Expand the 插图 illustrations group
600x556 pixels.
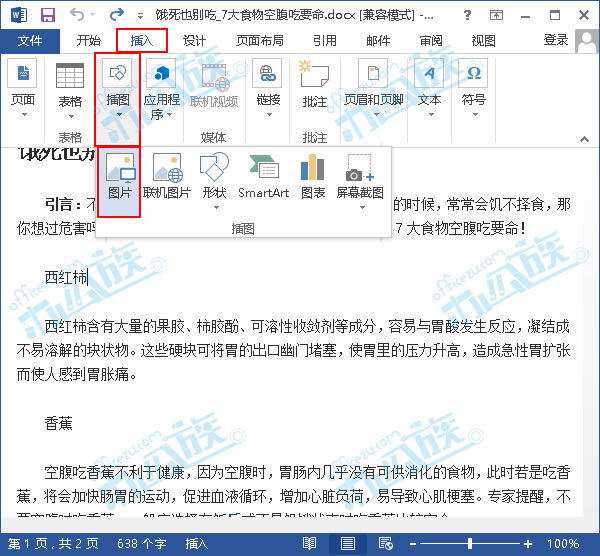[x=117, y=99]
